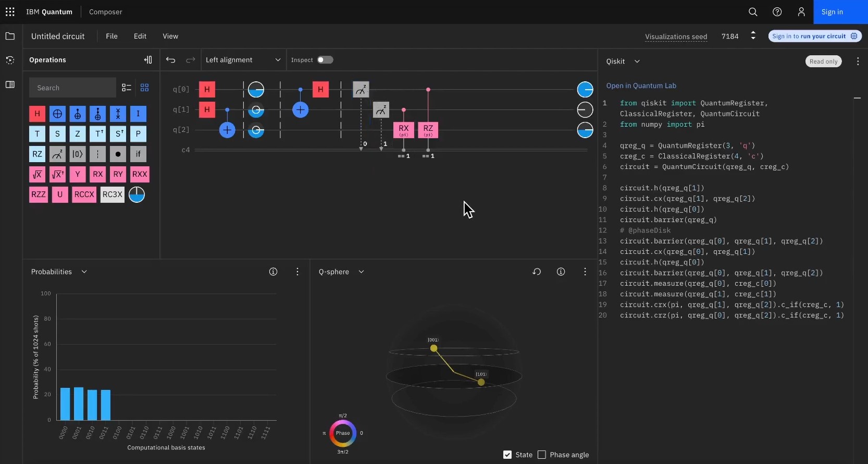Viewport: 868px width, 464px height.
Task: Open the Edit menu
Action: pyautogui.click(x=140, y=36)
